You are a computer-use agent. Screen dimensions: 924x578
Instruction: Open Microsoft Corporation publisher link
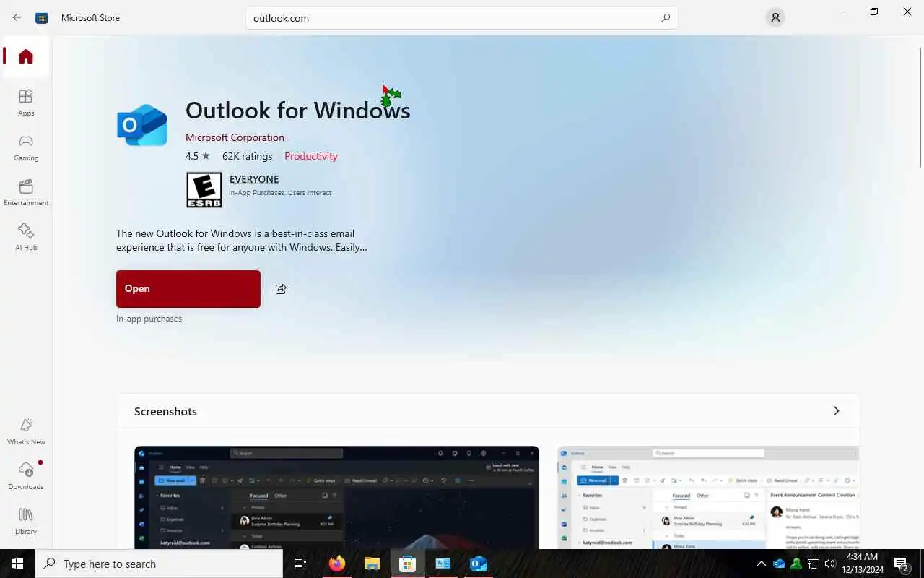[x=235, y=137]
